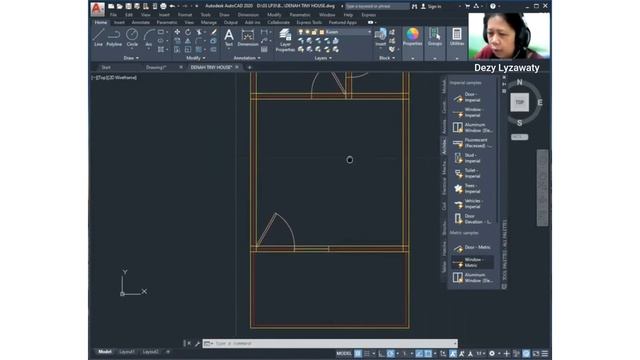
Task: Switch to the Annotate ribbon tab
Action: [x=140, y=22]
